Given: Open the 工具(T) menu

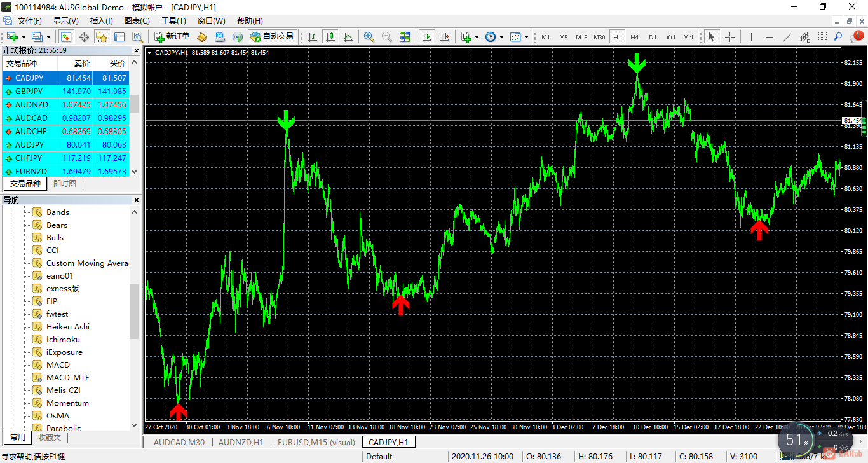Looking at the screenshot, I should 173,21.
